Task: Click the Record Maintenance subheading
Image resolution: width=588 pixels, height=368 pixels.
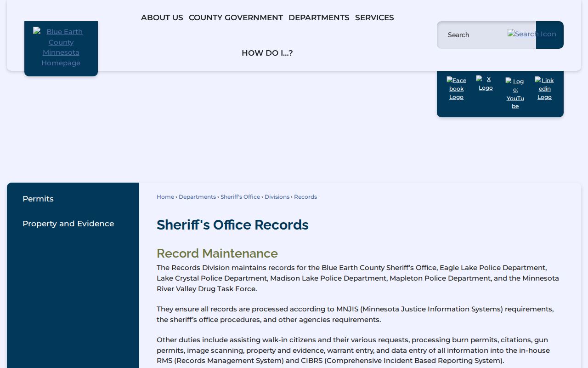Action: tap(217, 253)
